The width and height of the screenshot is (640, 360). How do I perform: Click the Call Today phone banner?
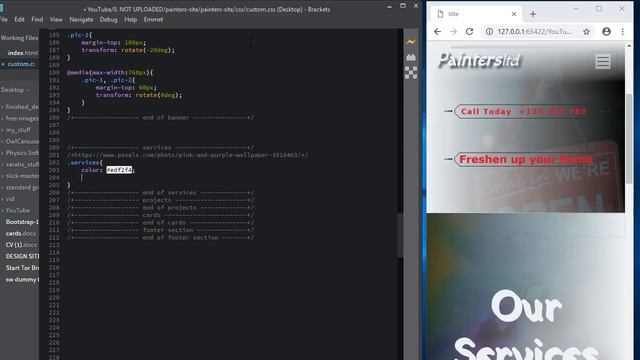tap(522, 111)
